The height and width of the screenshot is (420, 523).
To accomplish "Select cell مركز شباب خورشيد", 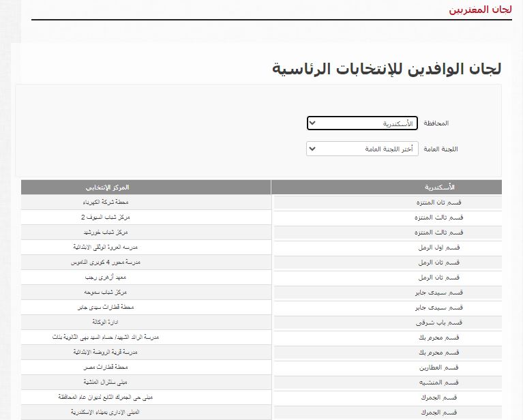I will click(x=146, y=232).
